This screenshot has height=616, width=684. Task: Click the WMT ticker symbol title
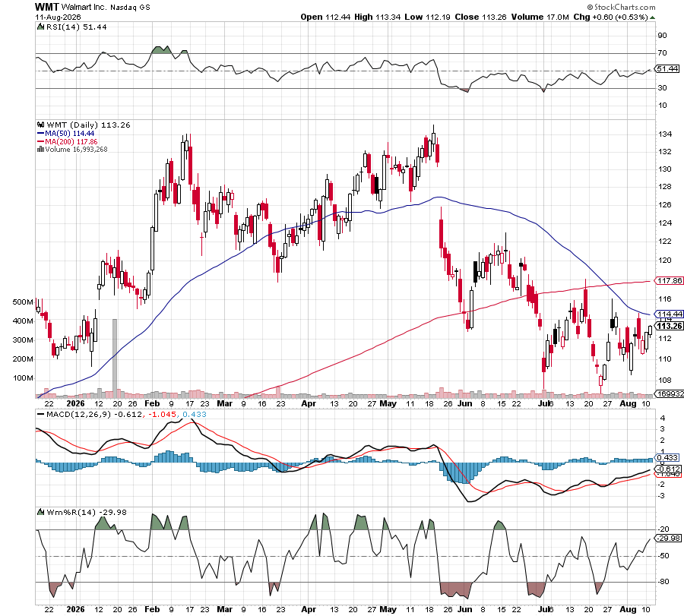click(47, 7)
